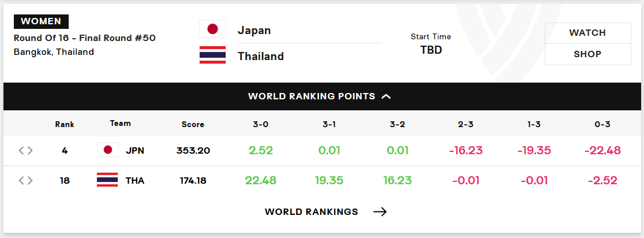644x238 pixels.
Task: Click the rank change arrows for THA
Action: coord(25,180)
